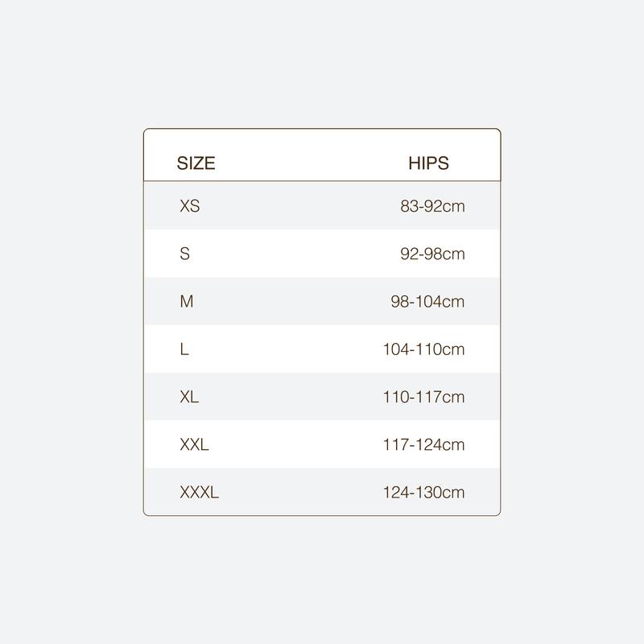This screenshot has width=644, height=644.
Task: Click the empty middle of the XXL row
Action: coord(295,444)
